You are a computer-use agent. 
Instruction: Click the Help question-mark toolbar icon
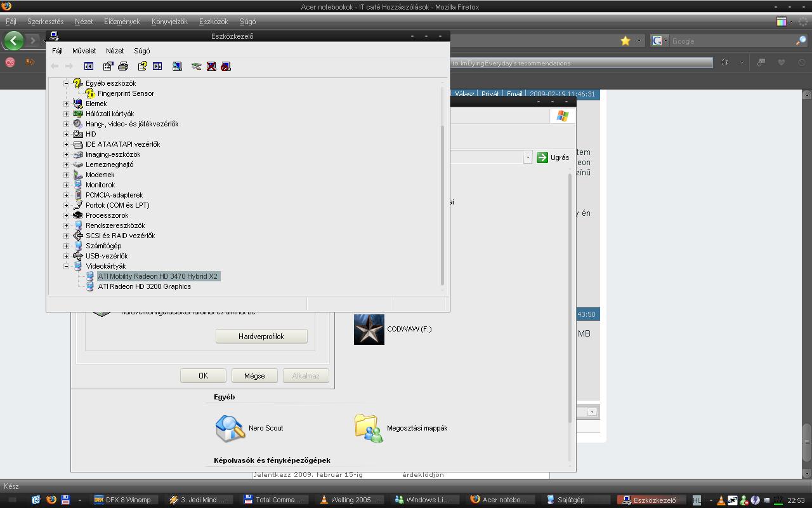point(143,66)
